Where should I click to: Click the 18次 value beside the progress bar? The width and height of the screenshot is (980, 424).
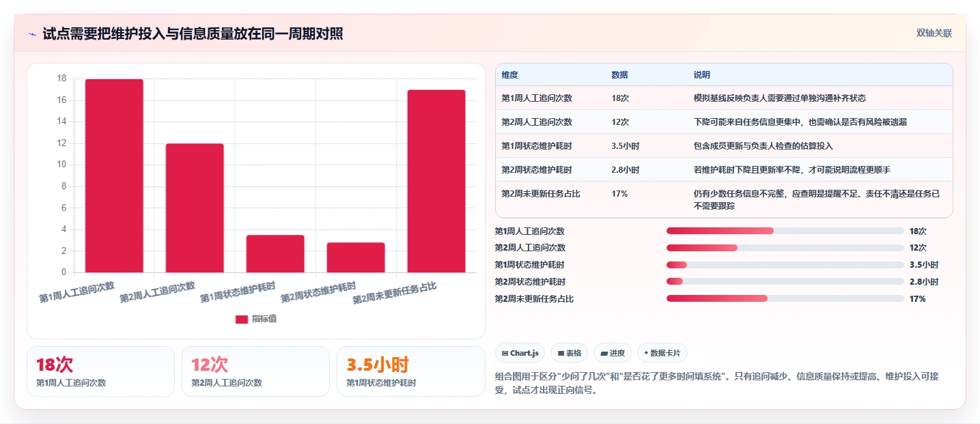pos(919,231)
